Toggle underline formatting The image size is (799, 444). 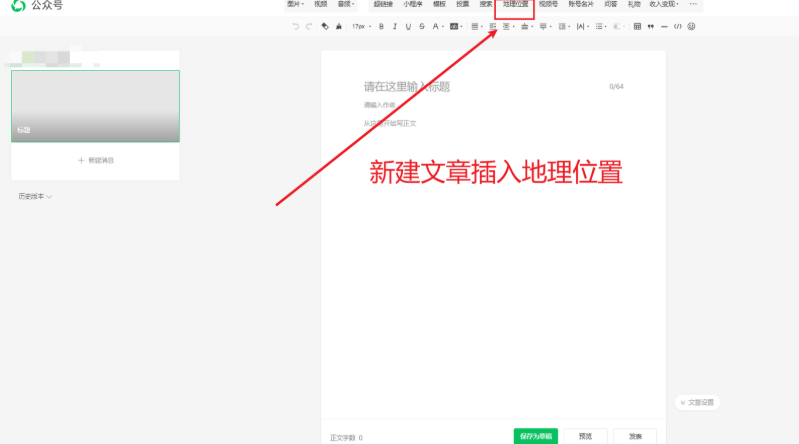(408, 27)
